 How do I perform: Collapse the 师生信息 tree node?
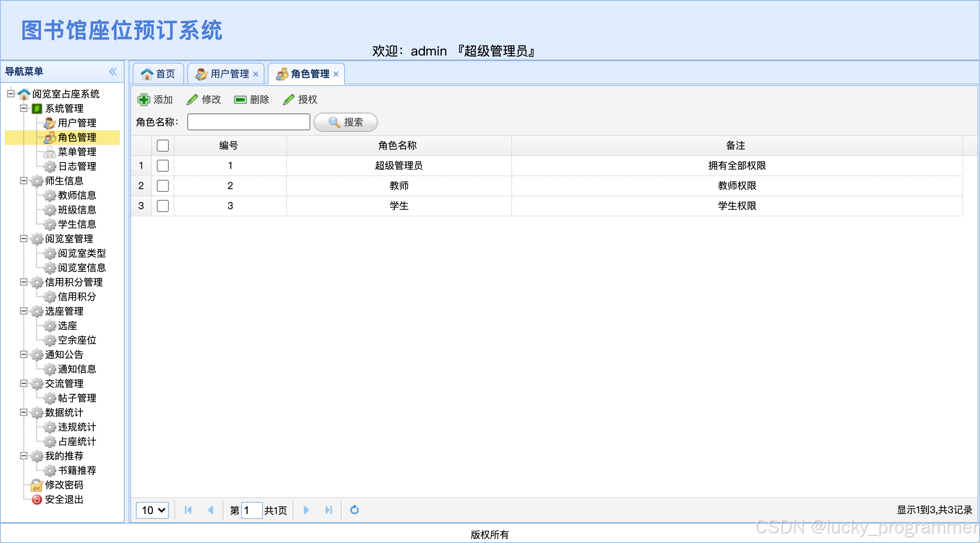tap(24, 181)
